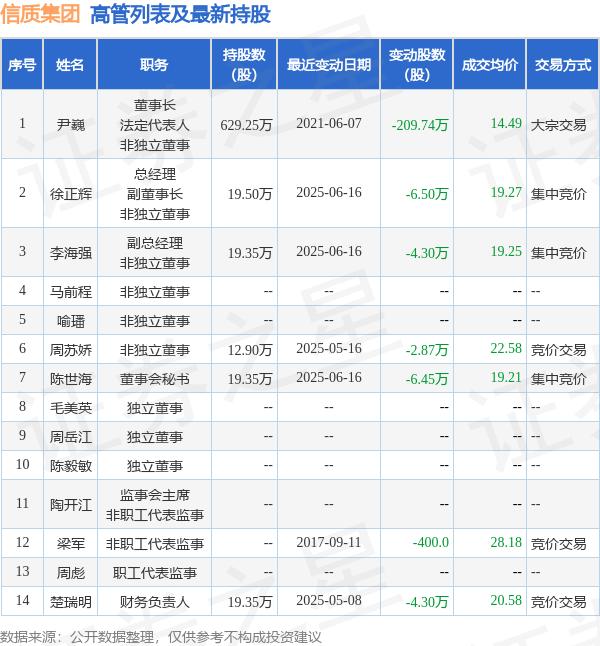Click average price 28.18

pyautogui.click(x=506, y=542)
